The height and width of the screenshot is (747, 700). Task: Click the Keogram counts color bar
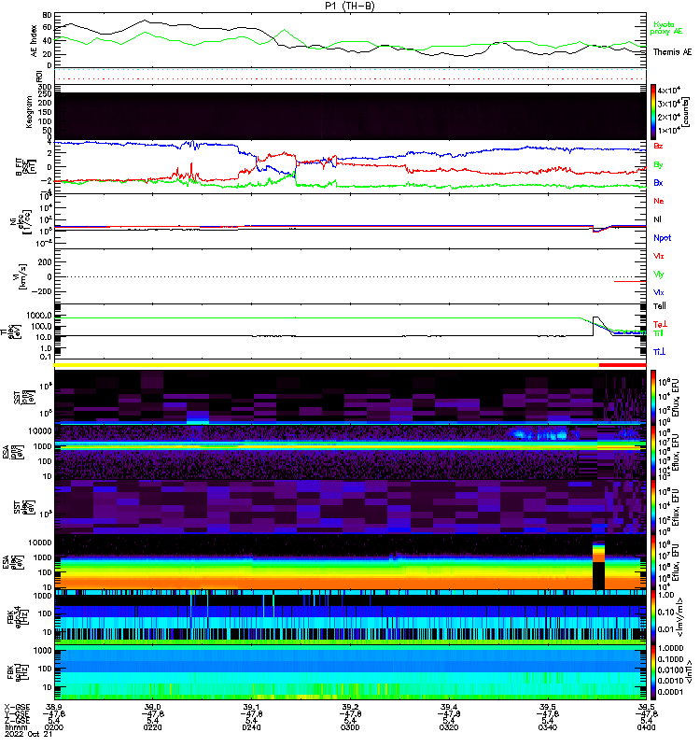click(x=653, y=112)
